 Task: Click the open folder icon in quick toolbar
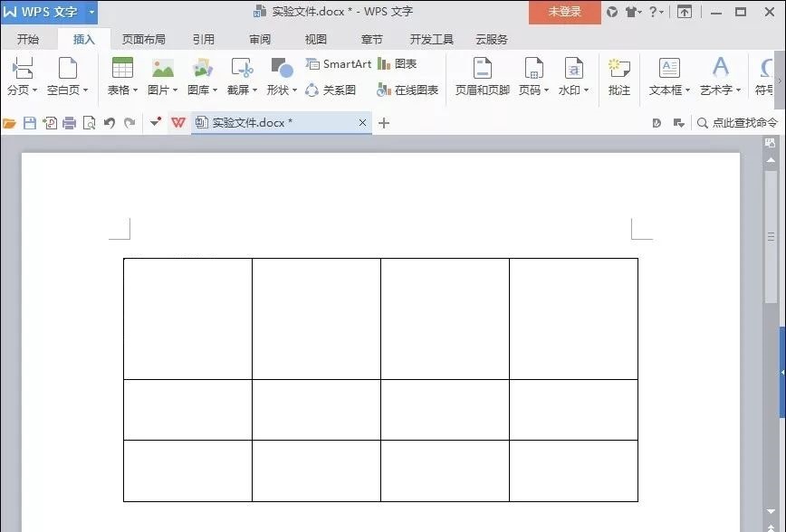click(x=10, y=123)
